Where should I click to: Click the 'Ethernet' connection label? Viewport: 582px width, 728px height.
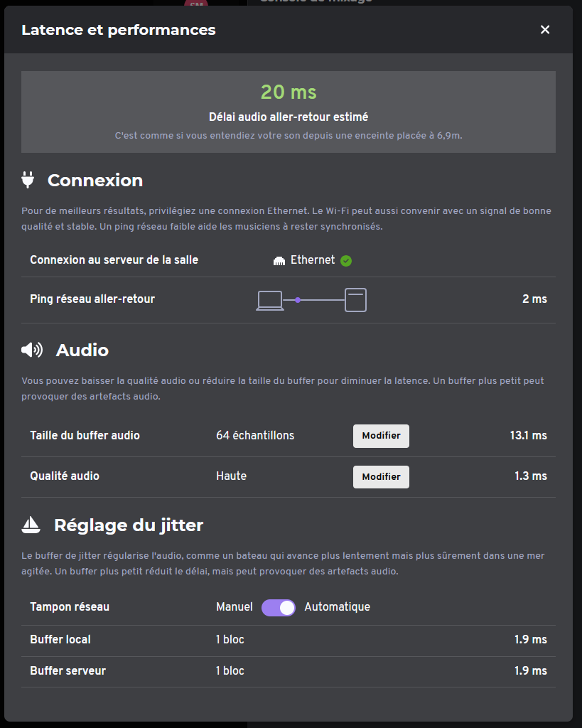313,260
